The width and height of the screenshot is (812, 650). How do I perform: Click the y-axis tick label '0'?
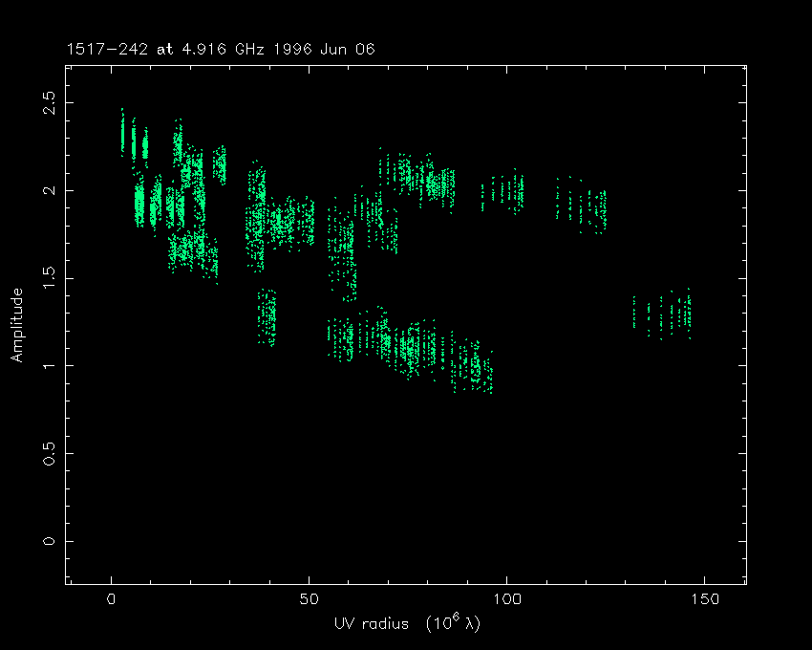[51, 542]
